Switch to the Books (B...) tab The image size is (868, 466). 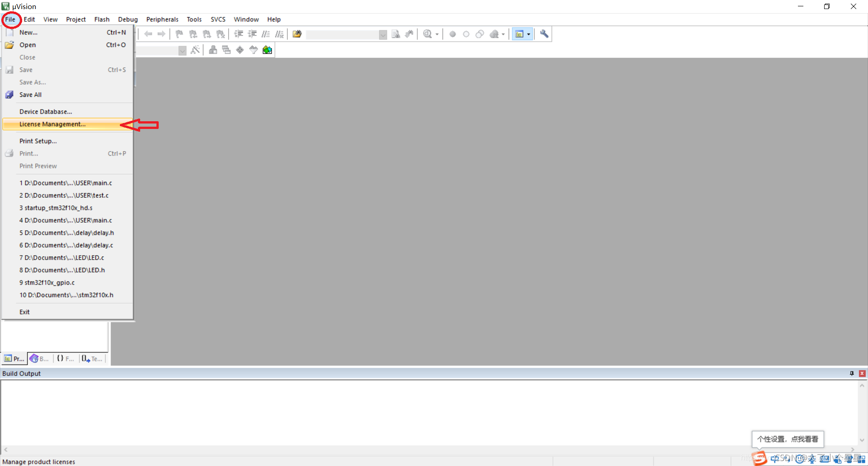coord(40,359)
